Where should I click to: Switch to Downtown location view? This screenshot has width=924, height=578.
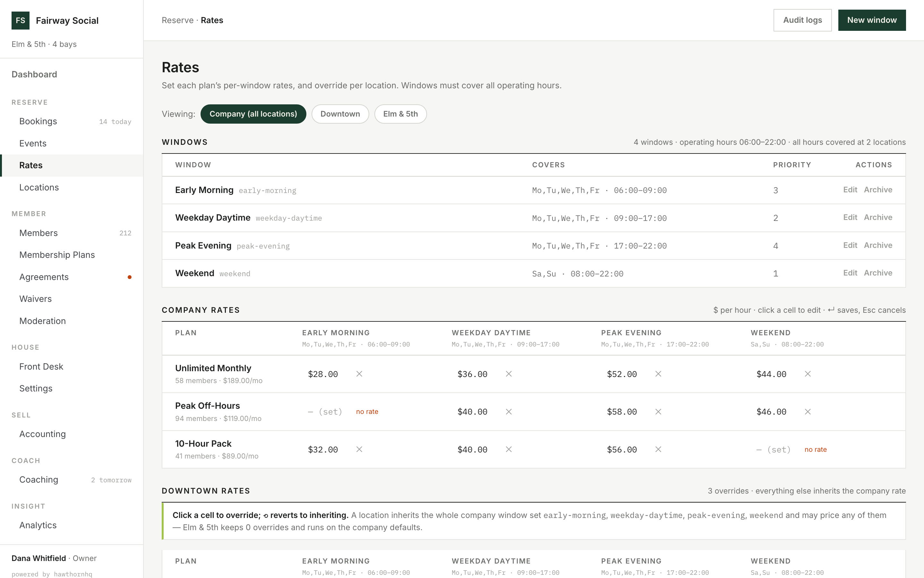point(340,114)
